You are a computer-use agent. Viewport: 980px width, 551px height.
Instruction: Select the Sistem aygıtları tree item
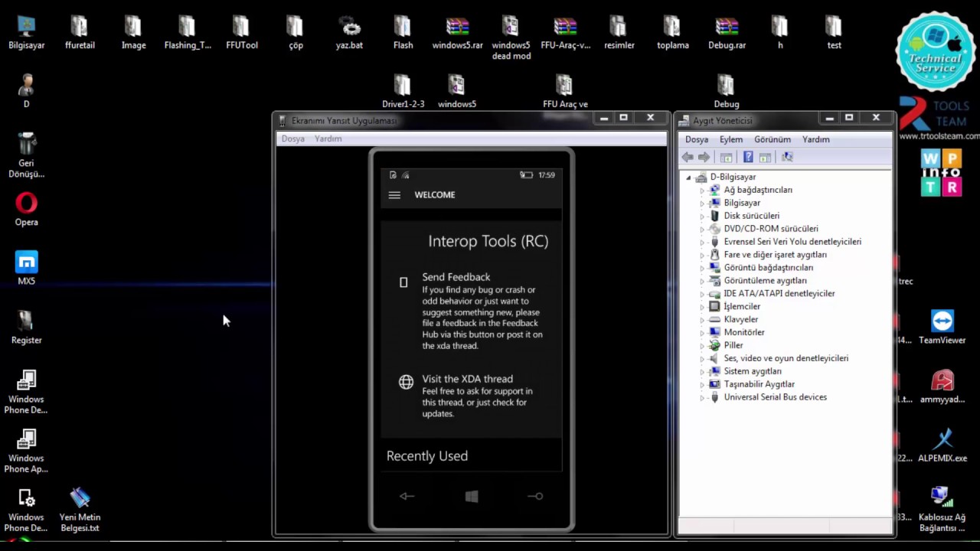click(753, 371)
